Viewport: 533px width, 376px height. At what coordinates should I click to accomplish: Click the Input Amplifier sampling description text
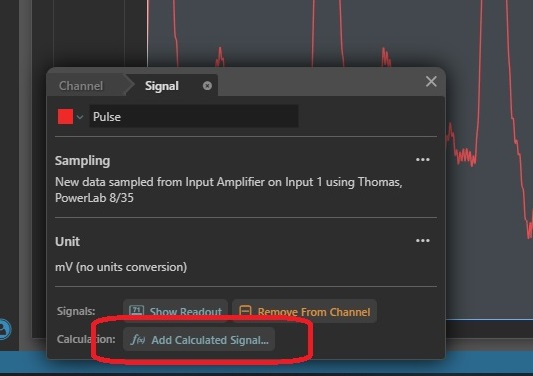[228, 190]
